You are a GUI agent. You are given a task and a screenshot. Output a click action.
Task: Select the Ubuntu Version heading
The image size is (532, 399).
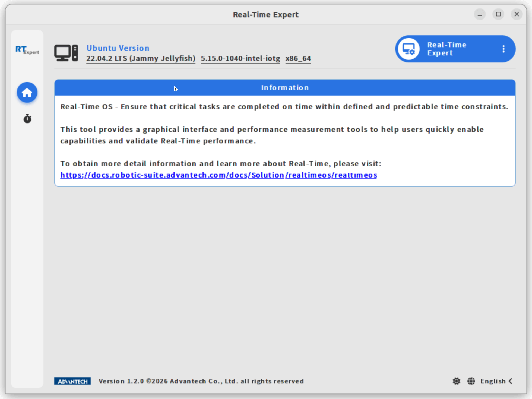[118, 48]
